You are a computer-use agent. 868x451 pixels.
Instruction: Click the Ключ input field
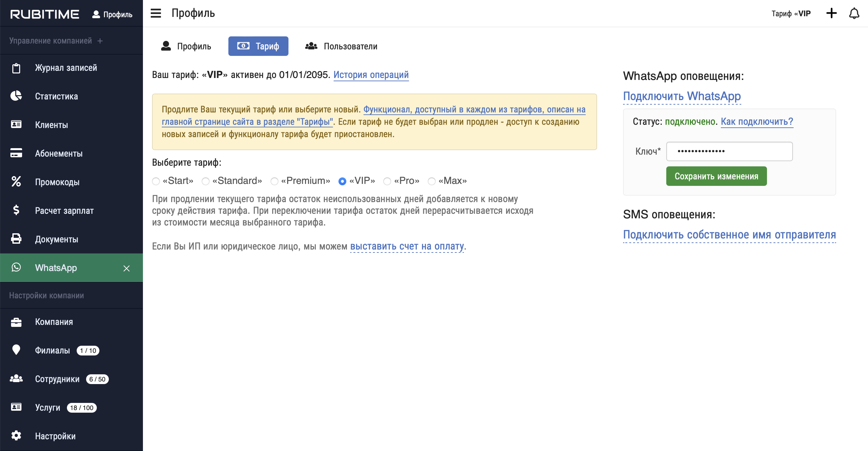729,151
